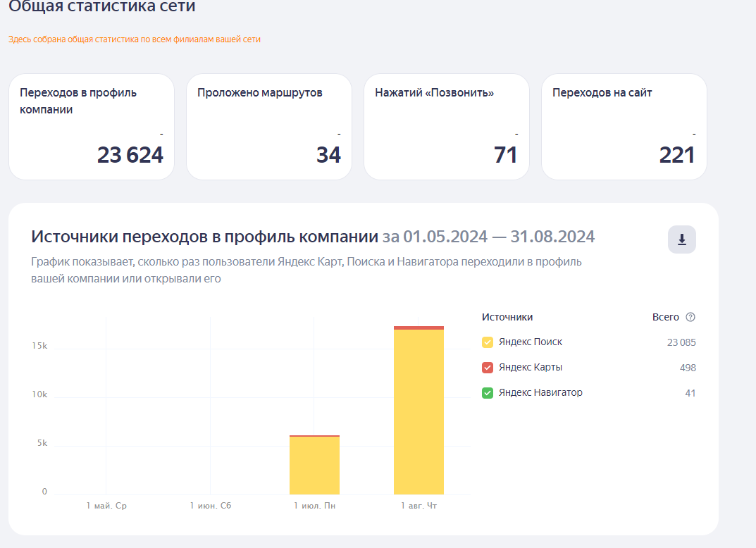Uncheck the Яндекс Карты source
Image resolution: width=756 pixels, height=548 pixels.
click(488, 368)
